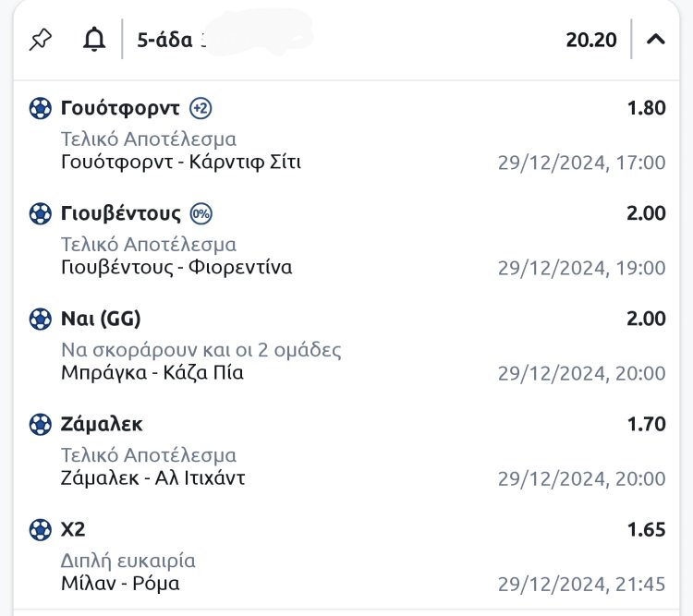Select the Ναι (GG) selection label
The height and width of the screenshot is (616, 693).
click(x=101, y=320)
